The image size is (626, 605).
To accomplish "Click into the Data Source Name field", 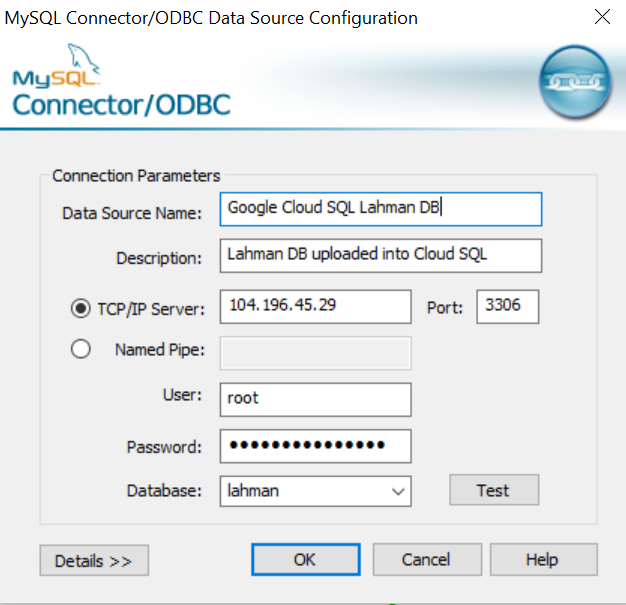I will (x=380, y=209).
